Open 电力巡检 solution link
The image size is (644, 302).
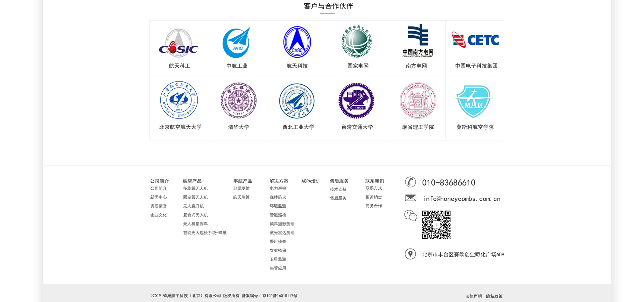click(x=278, y=189)
